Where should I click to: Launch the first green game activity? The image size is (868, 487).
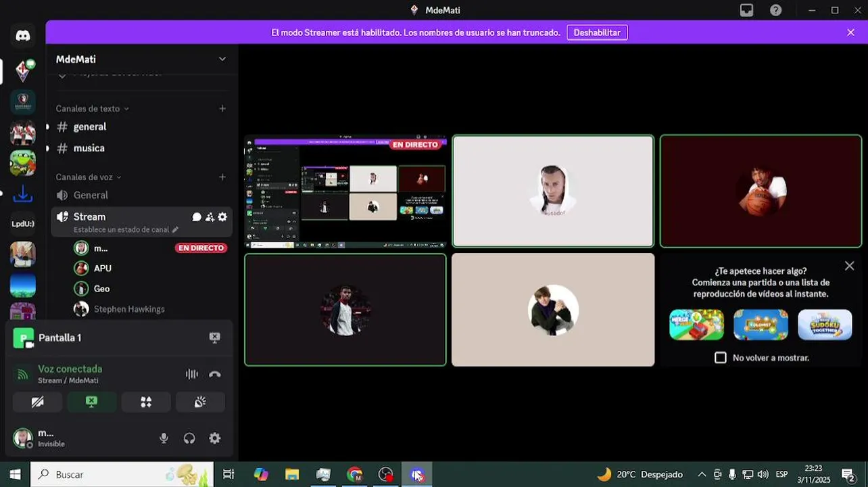(x=696, y=325)
